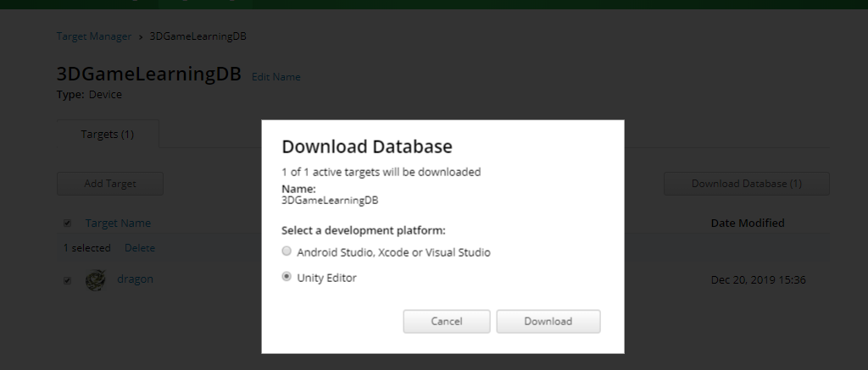Screen dimensions: 868x370
Task: Delete the selected target
Action: click(140, 248)
